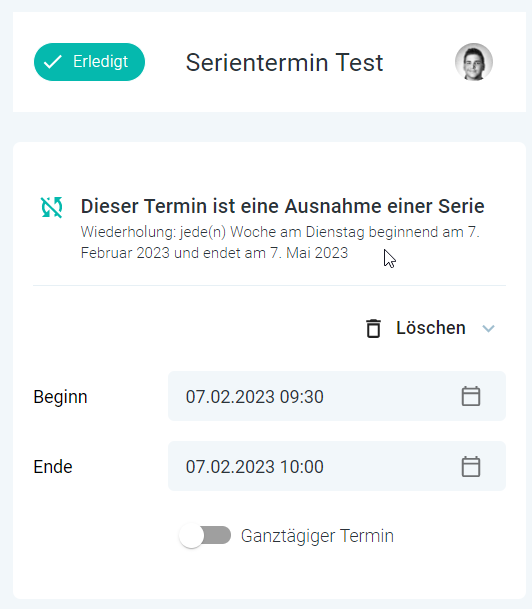Toggle the Erledigt status pill
Viewport: 532px width, 609px height.
tap(89, 62)
